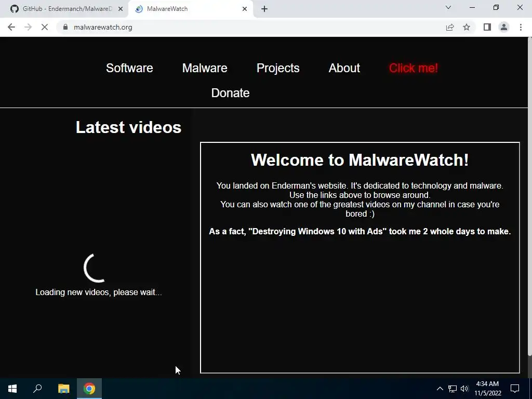
Task: Click the forward navigation arrow
Action: 28,27
